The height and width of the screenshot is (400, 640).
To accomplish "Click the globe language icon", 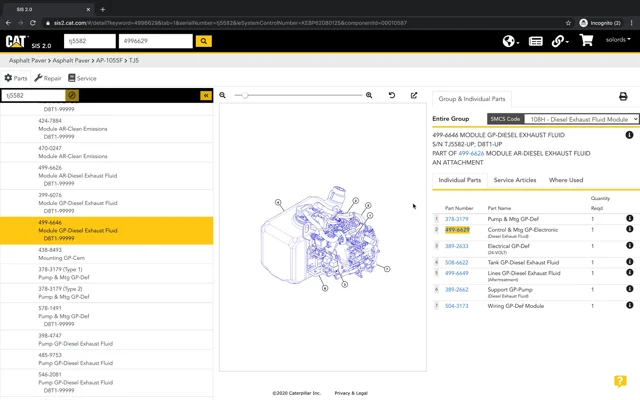I will coord(510,41).
